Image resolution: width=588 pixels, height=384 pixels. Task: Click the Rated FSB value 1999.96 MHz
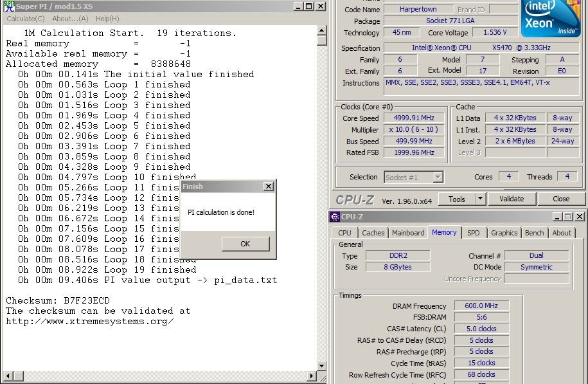[x=414, y=153]
